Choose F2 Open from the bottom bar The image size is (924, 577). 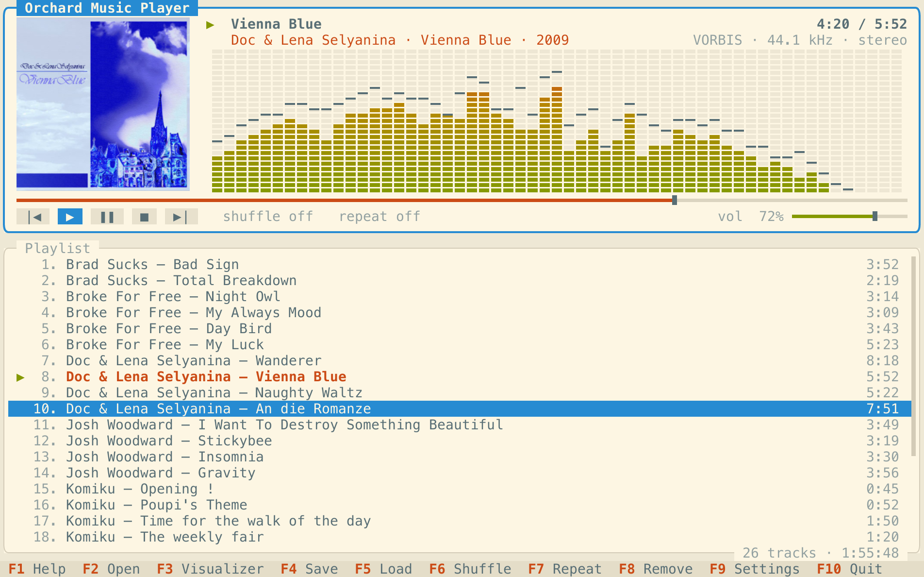pos(111,569)
